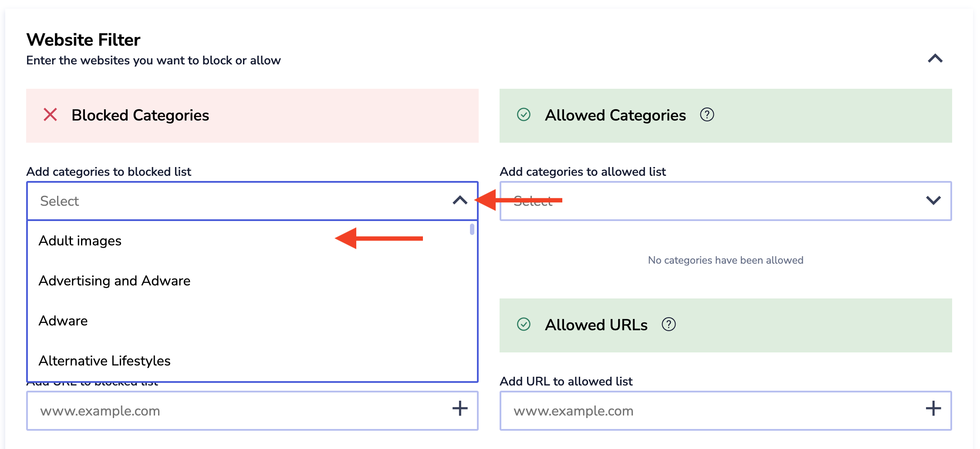Screen dimensions: 980x449
Task: Click the red X Blocked Categories icon
Action: (x=51, y=115)
